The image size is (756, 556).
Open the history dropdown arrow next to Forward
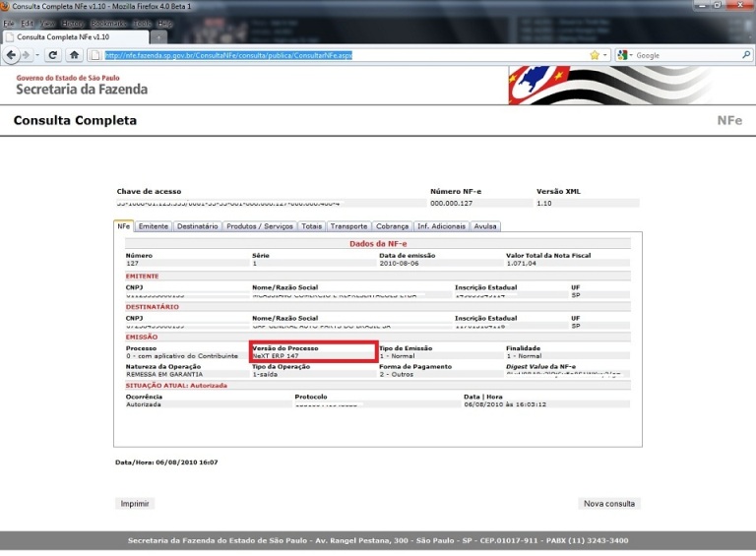(37, 55)
